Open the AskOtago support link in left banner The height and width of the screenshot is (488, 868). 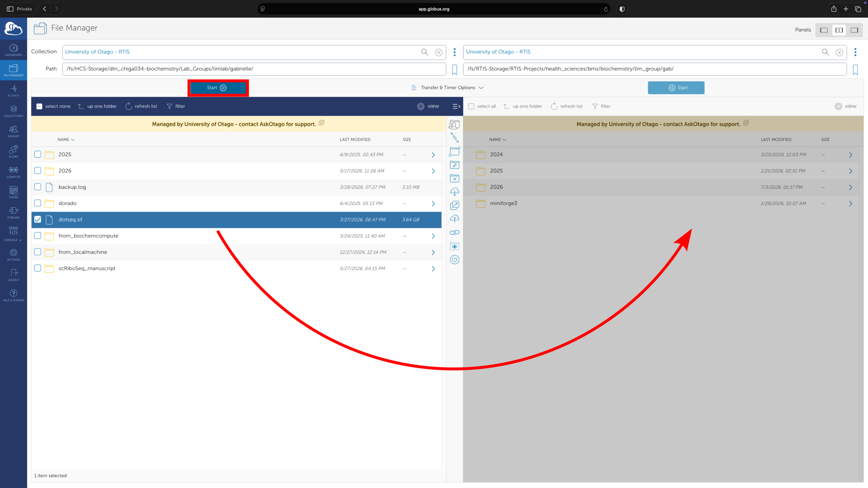click(x=321, y=123)
